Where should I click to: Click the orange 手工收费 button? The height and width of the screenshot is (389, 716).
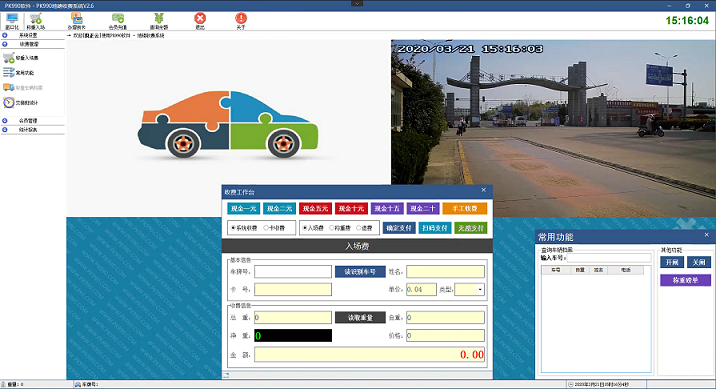coord(465,209)
